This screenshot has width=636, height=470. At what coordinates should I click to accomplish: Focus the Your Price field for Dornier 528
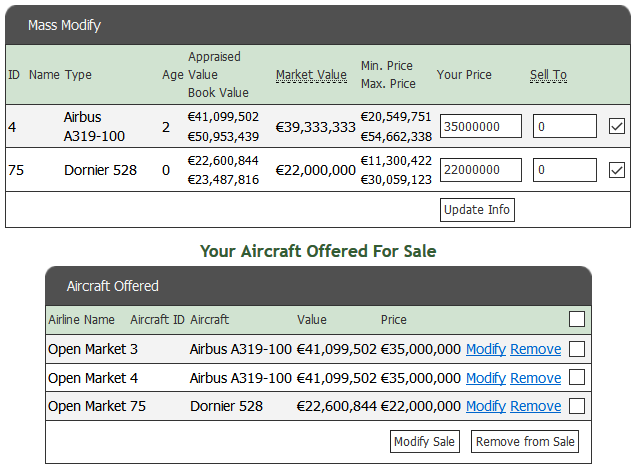point(481,170)
